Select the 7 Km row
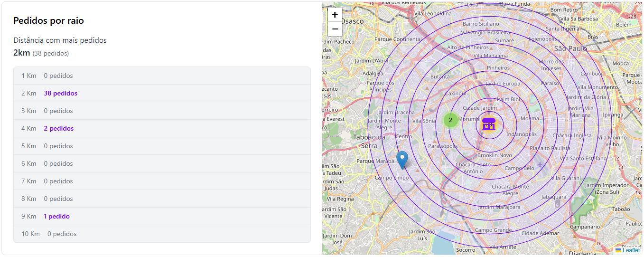This screenshot has height=257, width=644. click(162, 181)
